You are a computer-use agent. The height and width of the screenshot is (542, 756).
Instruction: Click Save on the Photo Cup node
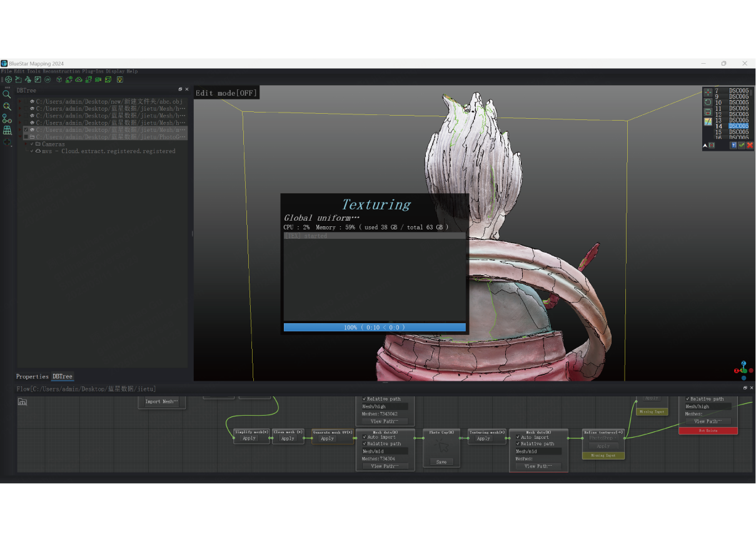(441, 462)
